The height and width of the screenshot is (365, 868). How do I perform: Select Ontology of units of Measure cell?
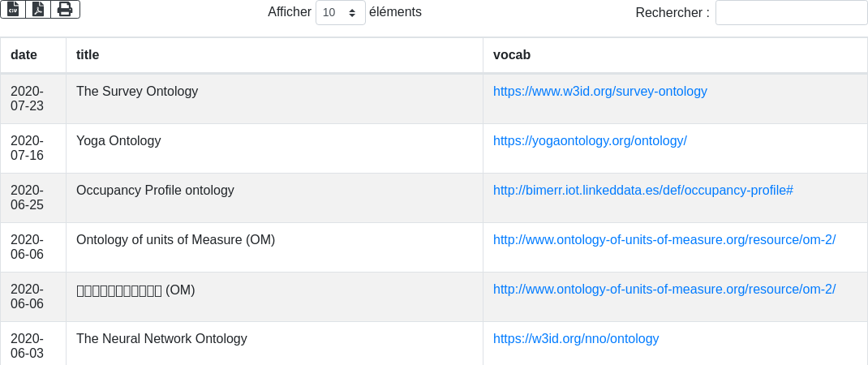point(274,247)
